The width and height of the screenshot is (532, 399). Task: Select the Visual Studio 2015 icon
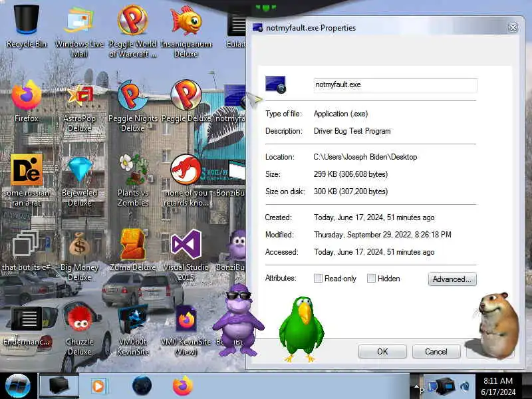point(186,255)
